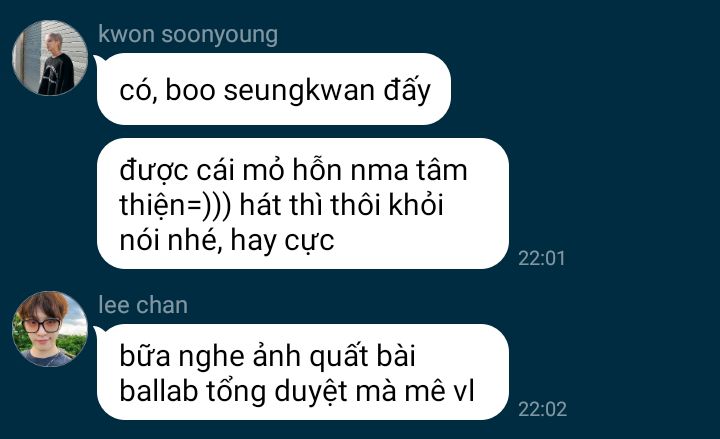This screenshot has height=439, width=720.
Task: Click 'vl' at the end of last message
Action: tap(463, 391)
